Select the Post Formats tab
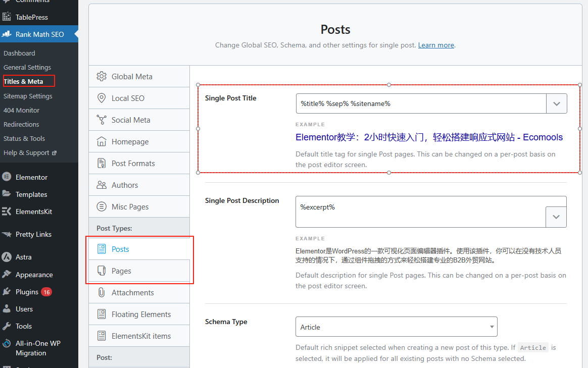This screenshot has width=588, height=368. [x=133, y=164]
